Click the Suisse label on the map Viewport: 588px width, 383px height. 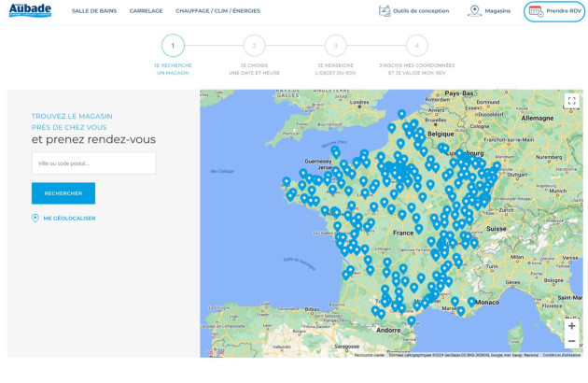[497, 229]
